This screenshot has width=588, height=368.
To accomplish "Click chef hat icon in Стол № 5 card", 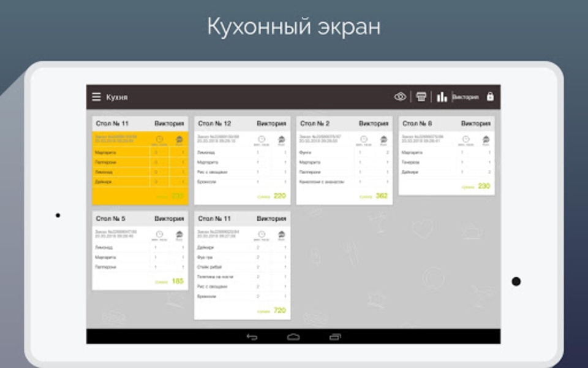I will (x=179, y=236).
